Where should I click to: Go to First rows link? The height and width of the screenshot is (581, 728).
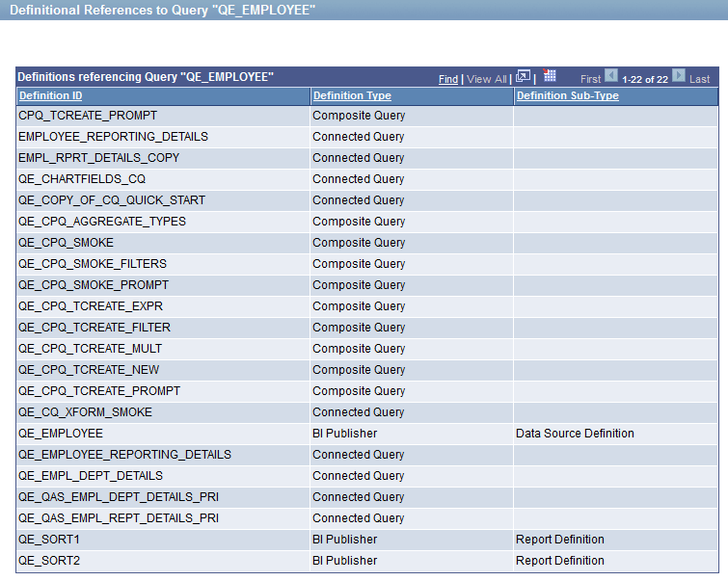590,79
